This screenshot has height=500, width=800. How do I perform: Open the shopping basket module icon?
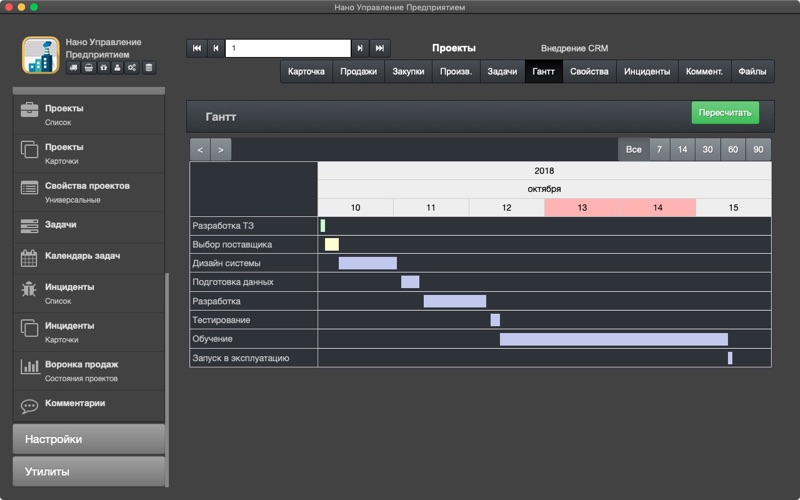point(89,67)
